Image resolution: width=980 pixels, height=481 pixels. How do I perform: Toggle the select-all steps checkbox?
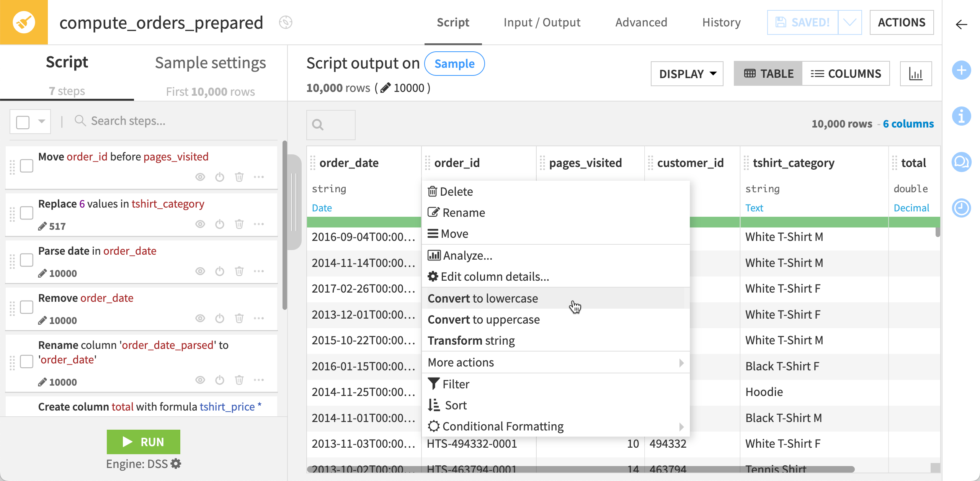[x=23, y=121]
